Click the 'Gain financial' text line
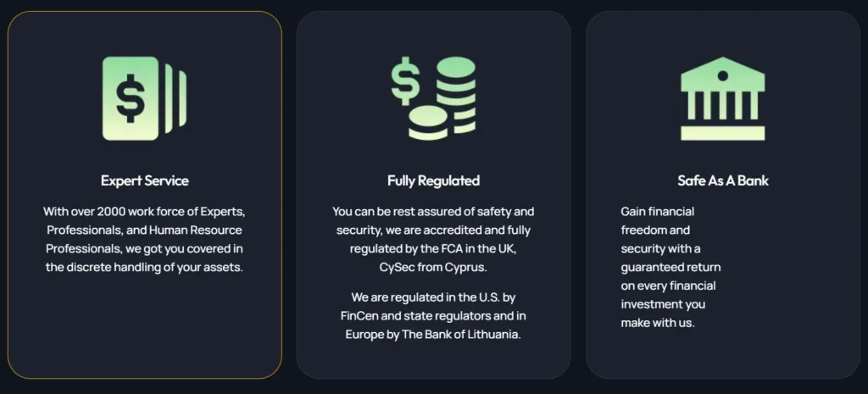Image resolution: width=868 pixels, height=394 pixels. click(x=658, y=211)
